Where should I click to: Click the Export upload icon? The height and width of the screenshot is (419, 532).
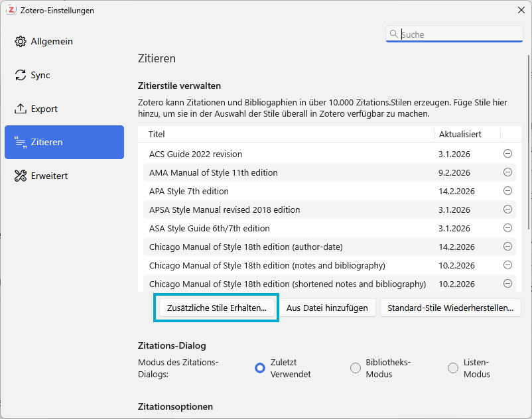[21, 109]
